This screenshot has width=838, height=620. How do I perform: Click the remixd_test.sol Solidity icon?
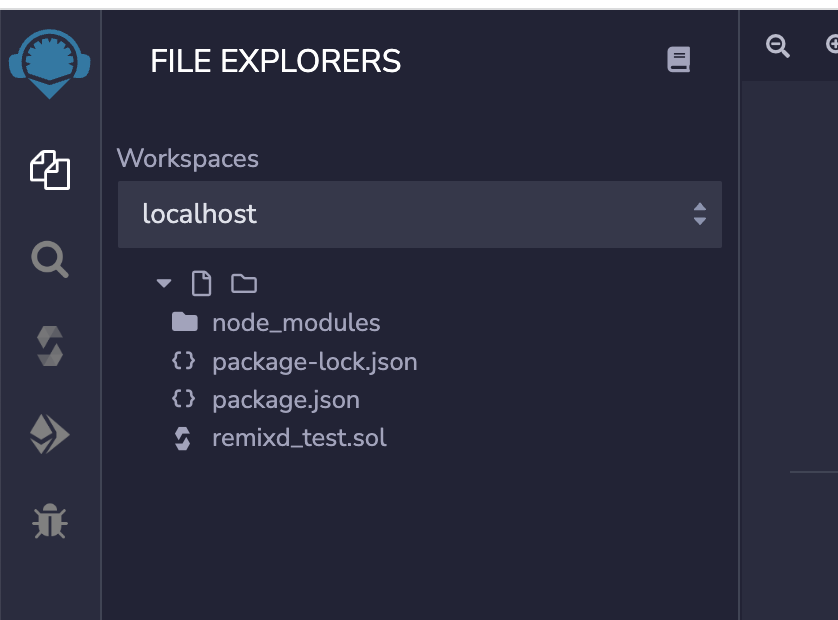pyautogui.click(x=183, y=438)
